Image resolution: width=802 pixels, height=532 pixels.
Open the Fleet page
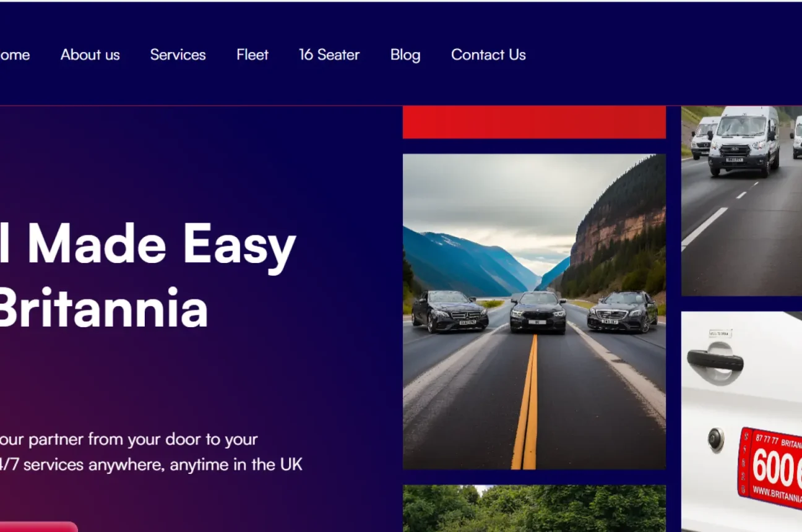coord(252,54)
